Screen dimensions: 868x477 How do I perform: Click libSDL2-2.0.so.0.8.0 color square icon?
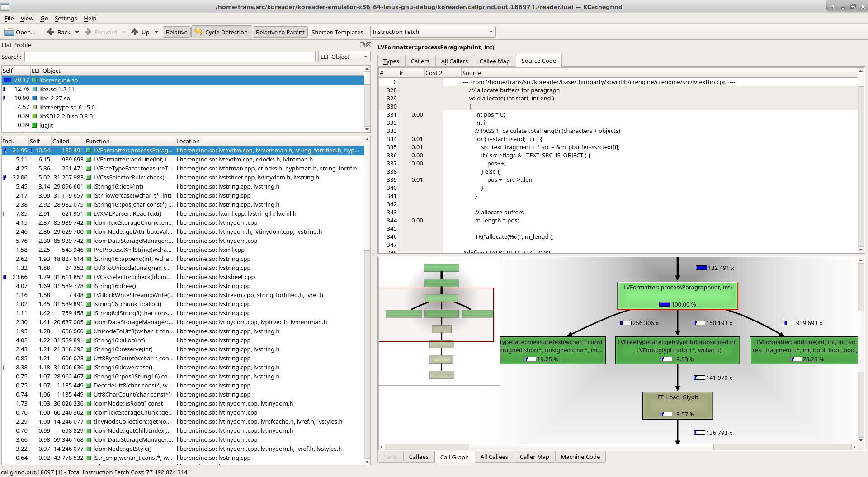click(34, 116)
